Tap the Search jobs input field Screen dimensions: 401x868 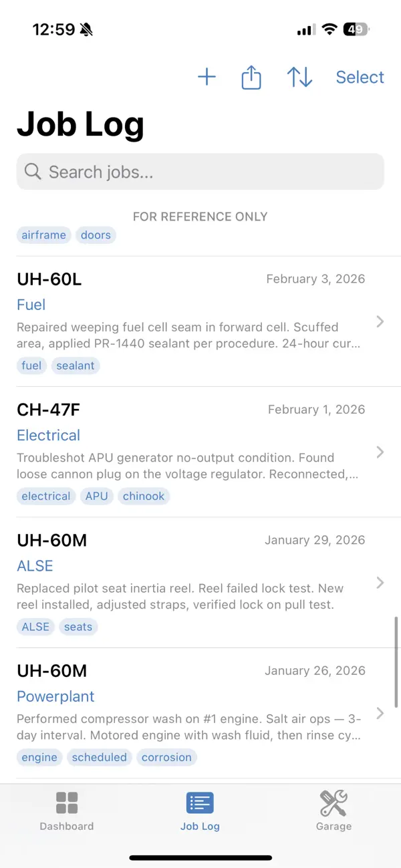pyautogui.click(x=200, y=172)
